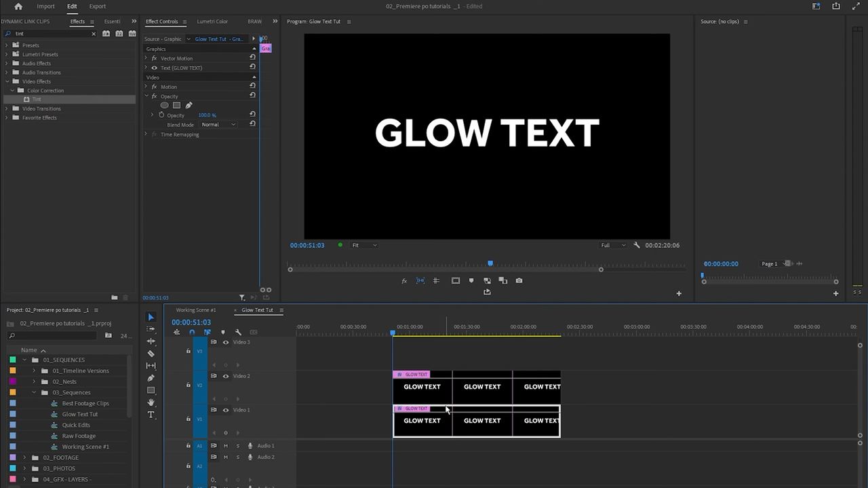Select the Ripple Edit tool
Viewport: 868px width, 488px height.
151,341
